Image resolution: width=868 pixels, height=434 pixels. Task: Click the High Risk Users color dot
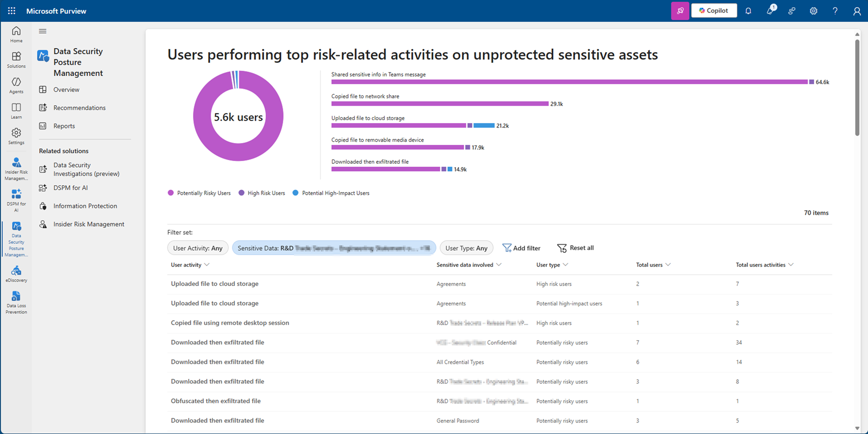point(242,193)
